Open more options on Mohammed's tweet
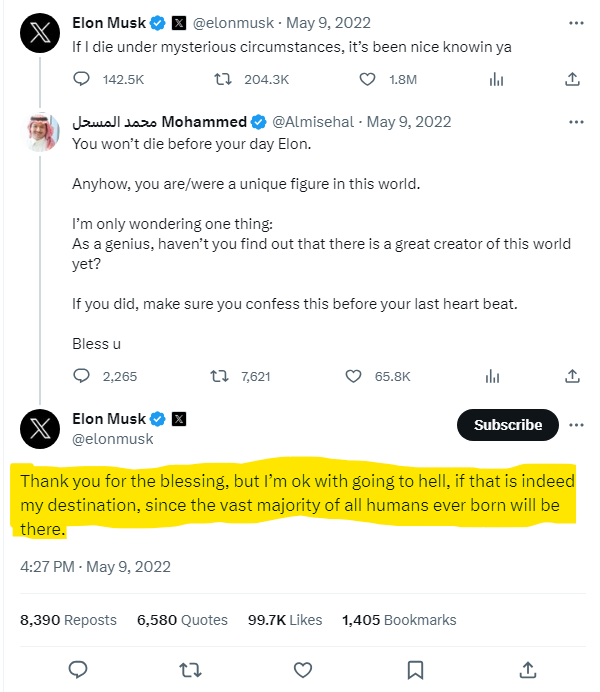This screenshot has width=600, height=692. pyautogui.click(x=575, y=122)
